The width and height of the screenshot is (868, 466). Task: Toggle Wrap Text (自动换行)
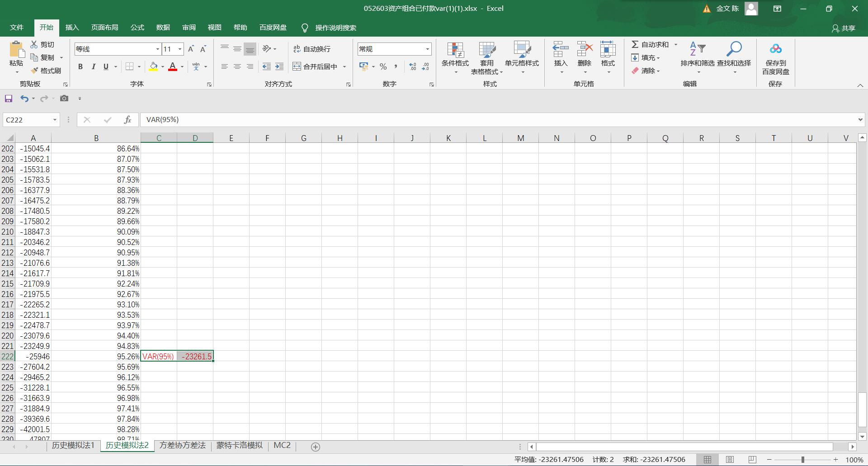click(x=312, y=49)
